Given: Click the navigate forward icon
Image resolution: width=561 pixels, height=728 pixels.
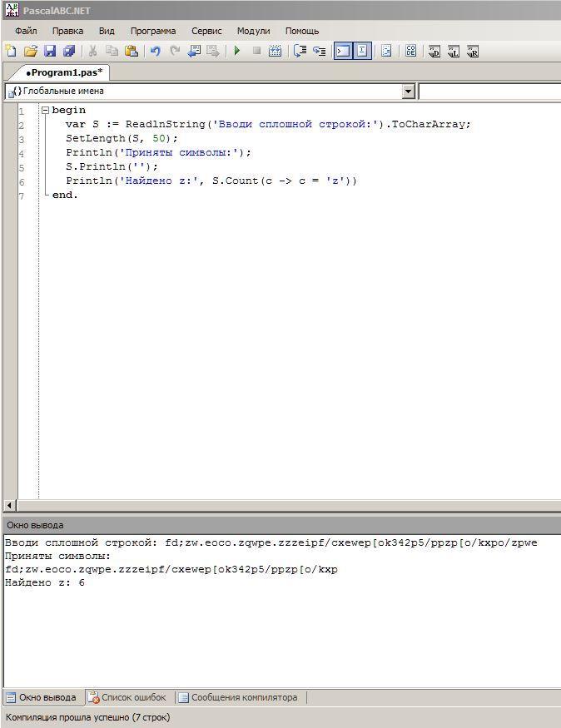Looking at the screenshot, I should click(213, 51).
